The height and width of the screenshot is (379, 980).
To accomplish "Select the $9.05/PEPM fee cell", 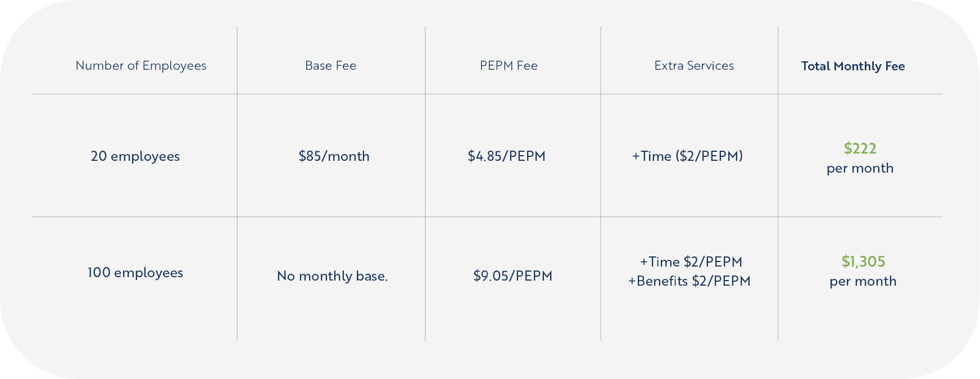I will tap(512, 276).
